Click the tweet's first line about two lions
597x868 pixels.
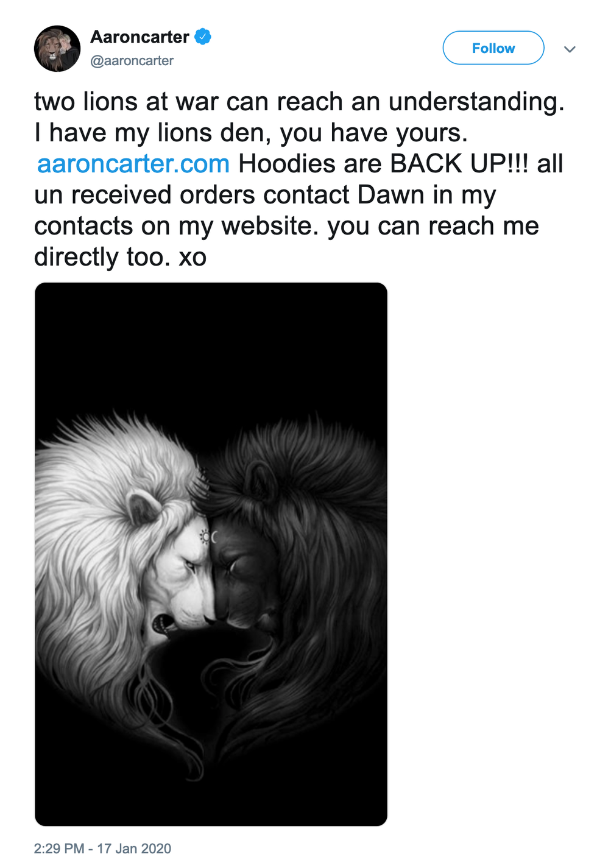(299, 102)
